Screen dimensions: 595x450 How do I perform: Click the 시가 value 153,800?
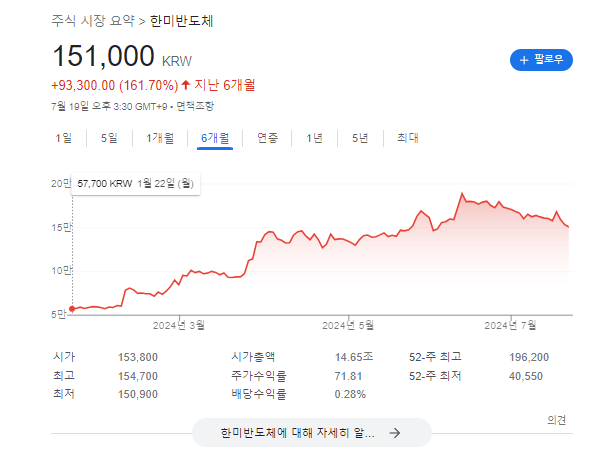tap(138, 357)
